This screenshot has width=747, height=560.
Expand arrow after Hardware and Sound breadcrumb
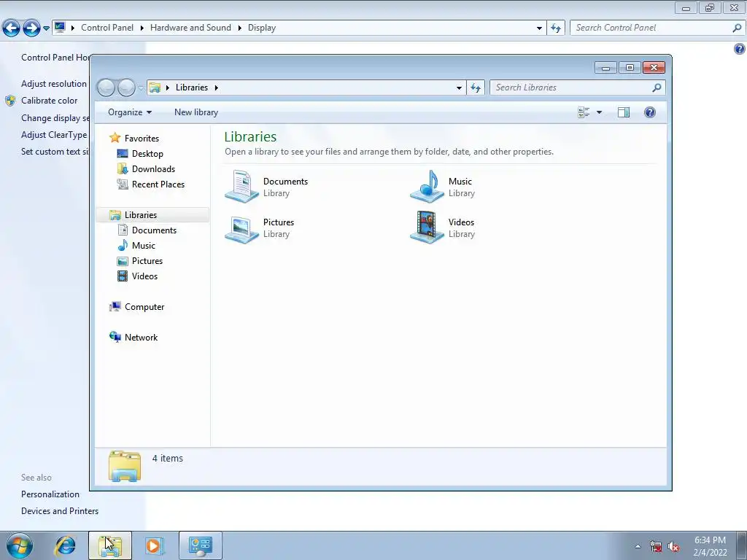coord(239,28)
